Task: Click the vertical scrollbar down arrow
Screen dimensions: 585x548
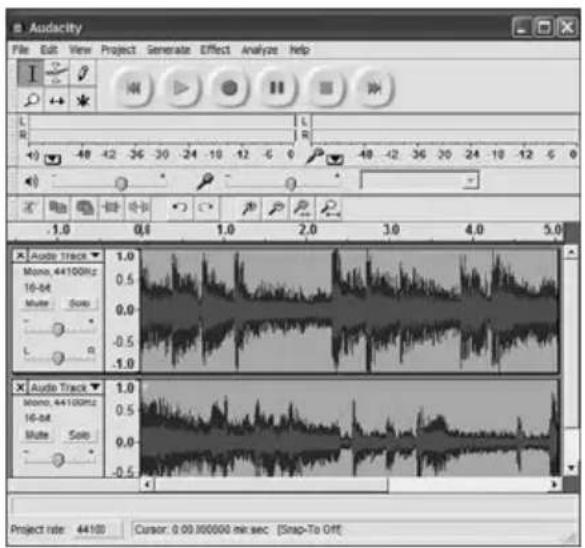Action: coord(571,467)
